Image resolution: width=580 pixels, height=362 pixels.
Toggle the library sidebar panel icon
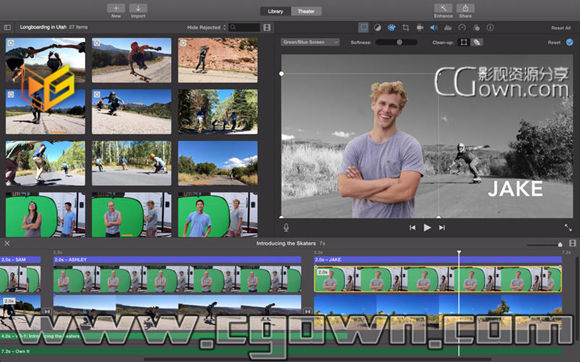[x=7, y=27]
